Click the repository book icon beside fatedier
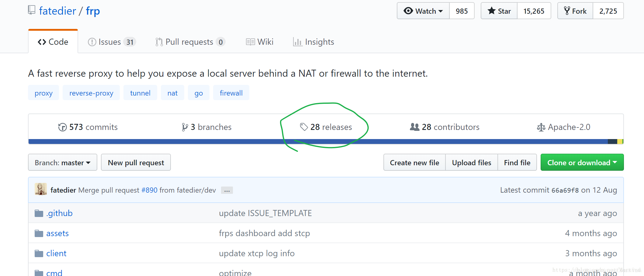Screen dimensions: 644x276 point(31,10)
